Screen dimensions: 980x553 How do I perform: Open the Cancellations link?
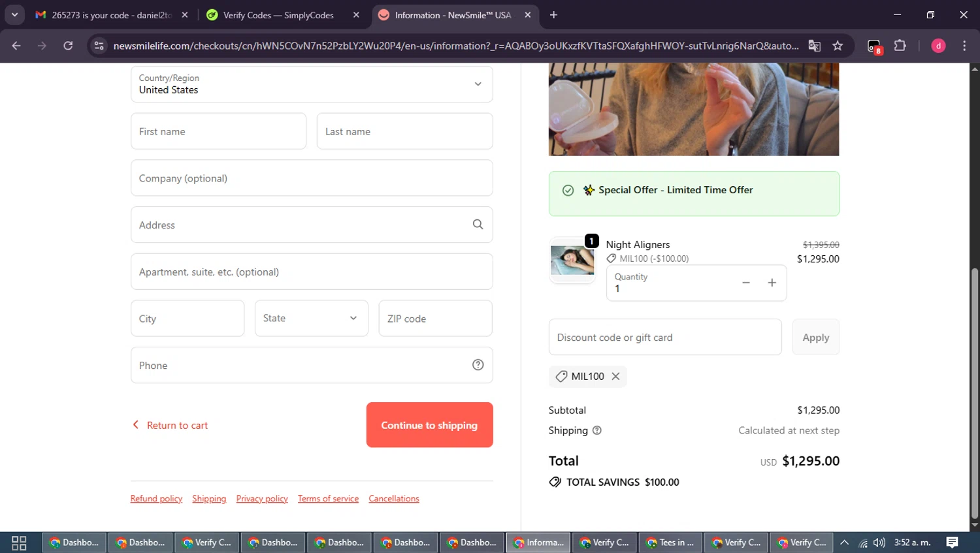pos(394,498)
